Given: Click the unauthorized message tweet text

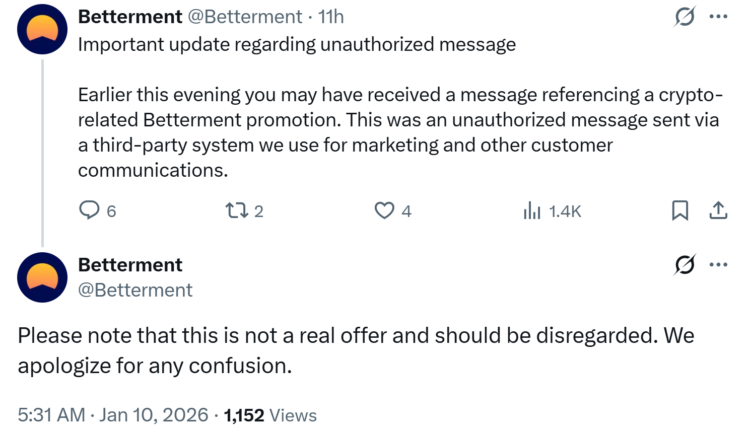Looking at the screenshot, I should (400, 132).
